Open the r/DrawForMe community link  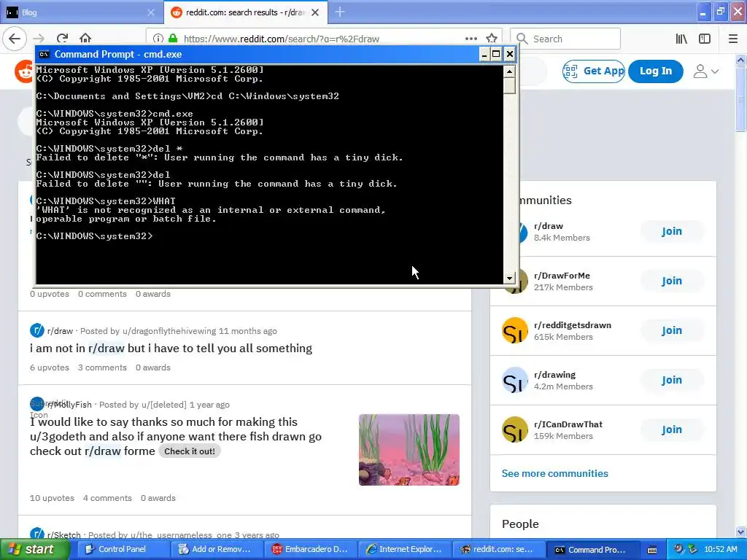(562, 276)
